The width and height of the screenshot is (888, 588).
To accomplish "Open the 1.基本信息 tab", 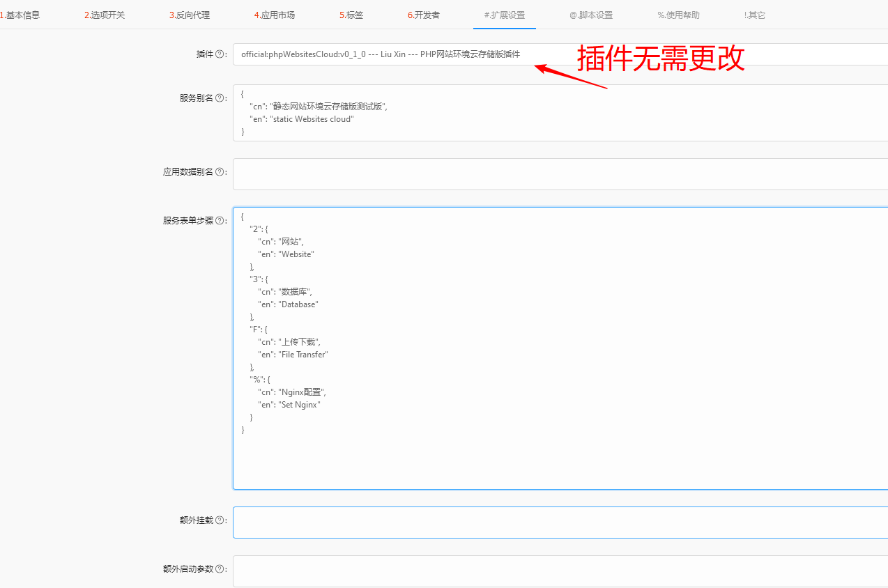I will (20, 15).
